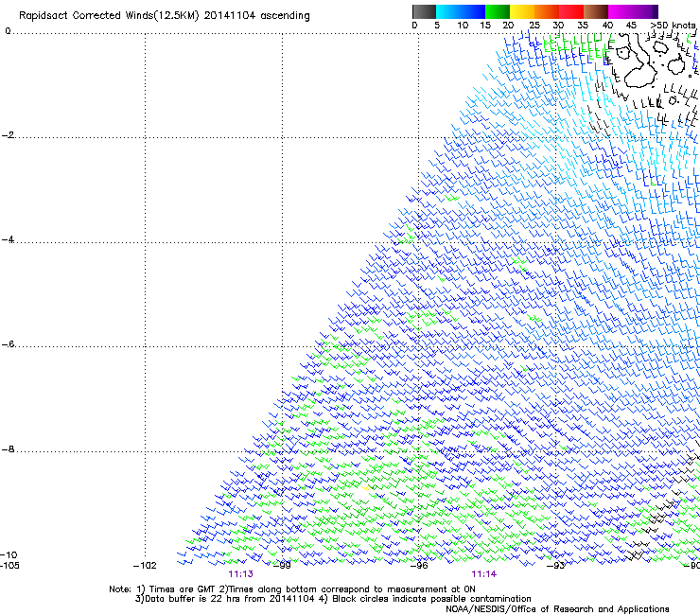The width and height of the screenshot is (700, 615).
Task: Click the title 'Rapidsact Corrected Winds(12.5KM)'
Action: [x=109, y=16]
